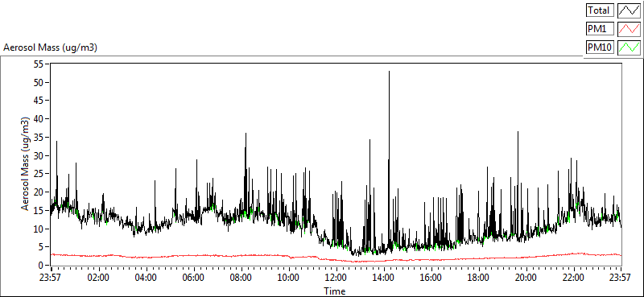Select the PM1 legend label
The height and width of the screenshot is (297, 644).
[600, 29]
